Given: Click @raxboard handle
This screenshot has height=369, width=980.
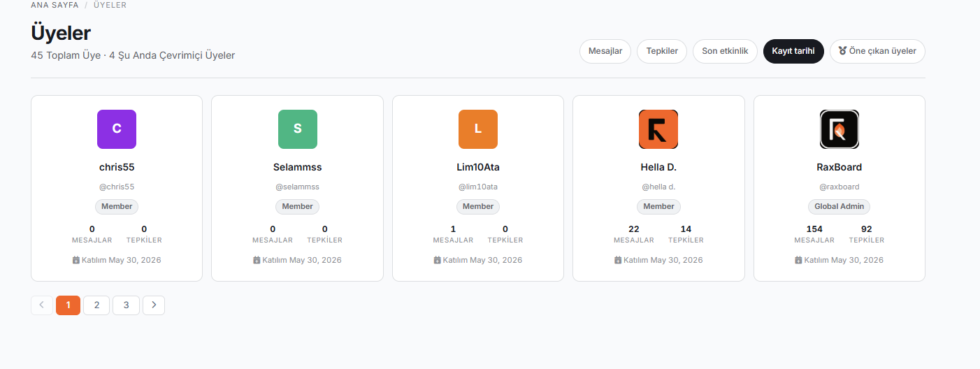Looking at the screenshot, I should (x=840, y=187).
